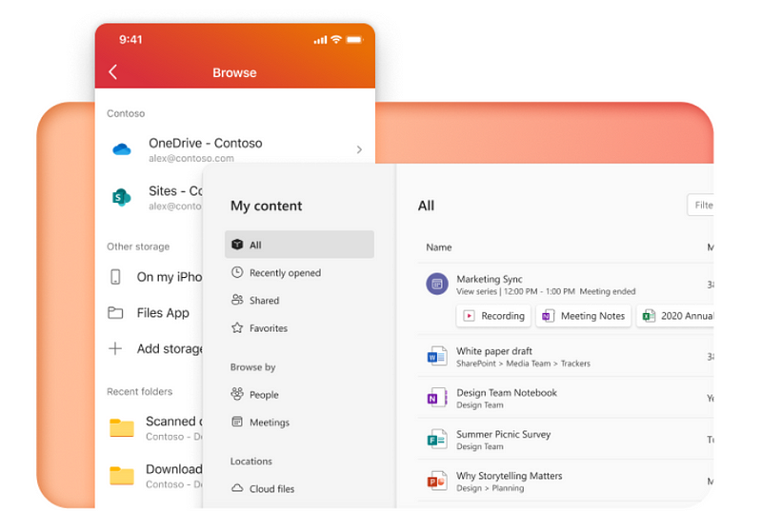Click the Other storage heading on phone
762x532 pixels.
pos(138,246)
